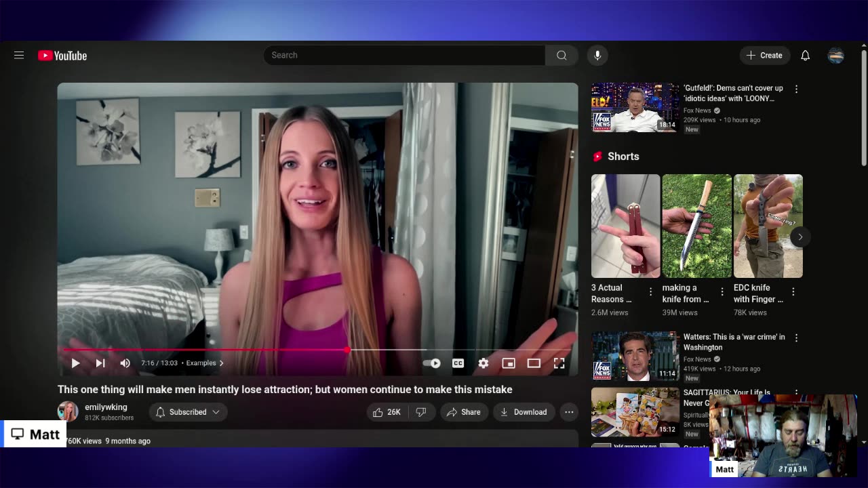This screenshot has width=868, height=488.
Task: Click the Watters video title link
Action: pos(734,342)
